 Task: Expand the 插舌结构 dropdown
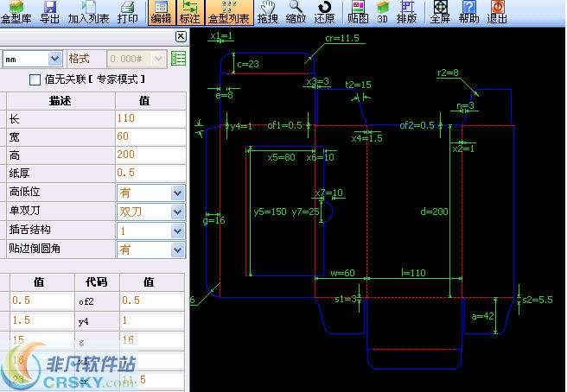pos(177,231)
